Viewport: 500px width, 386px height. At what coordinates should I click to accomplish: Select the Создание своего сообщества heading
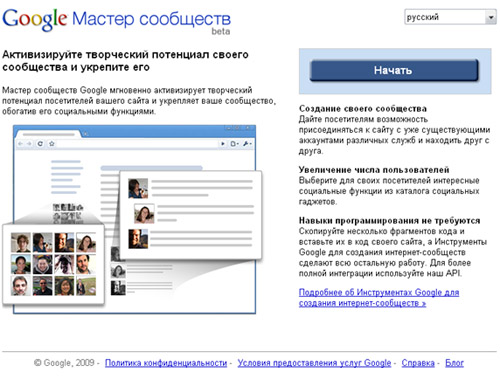tap(363, 109)
